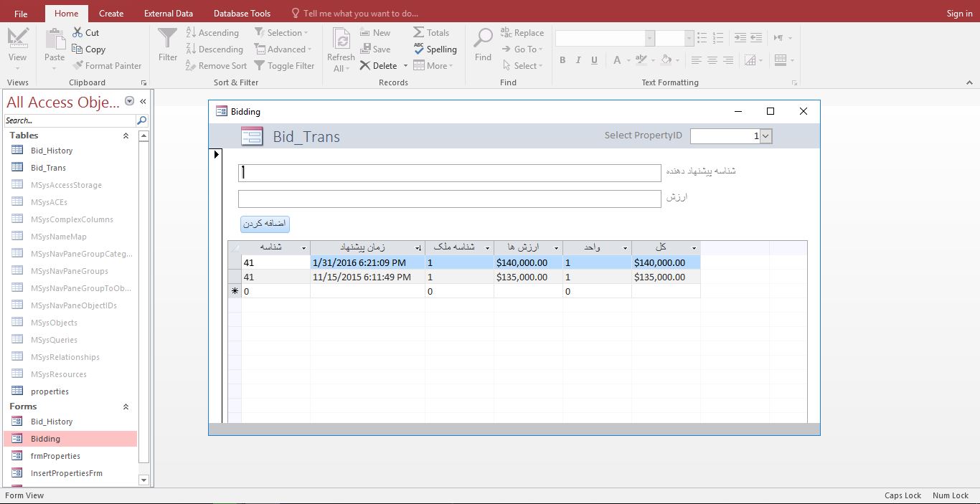Insert a bulleted list
Screen dimensions: 980x504
[x=702, y=38]
